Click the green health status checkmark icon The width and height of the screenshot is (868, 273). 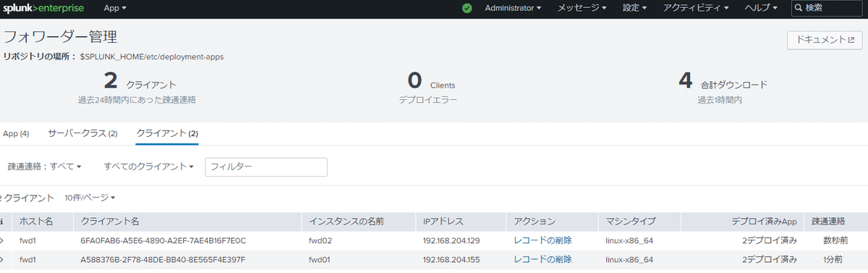point(467,8)
